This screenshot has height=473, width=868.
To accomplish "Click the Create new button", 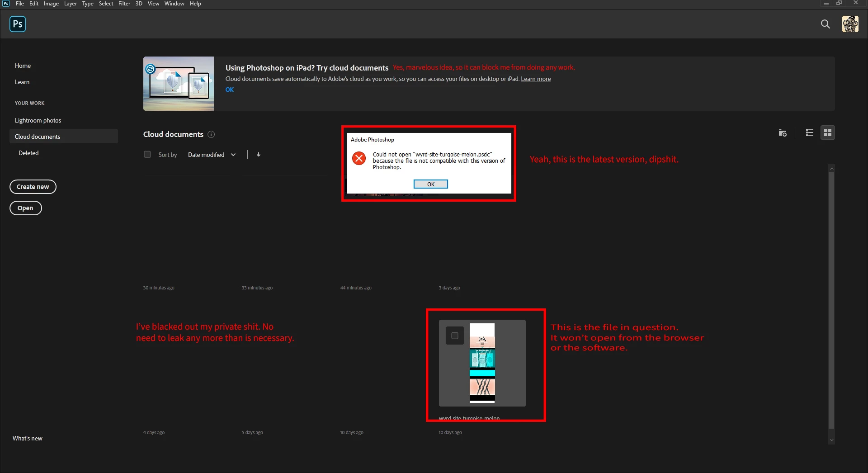I will 33,187.
